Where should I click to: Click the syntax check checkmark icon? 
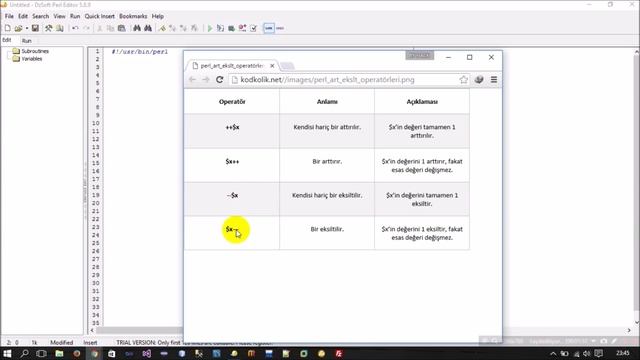253,28
